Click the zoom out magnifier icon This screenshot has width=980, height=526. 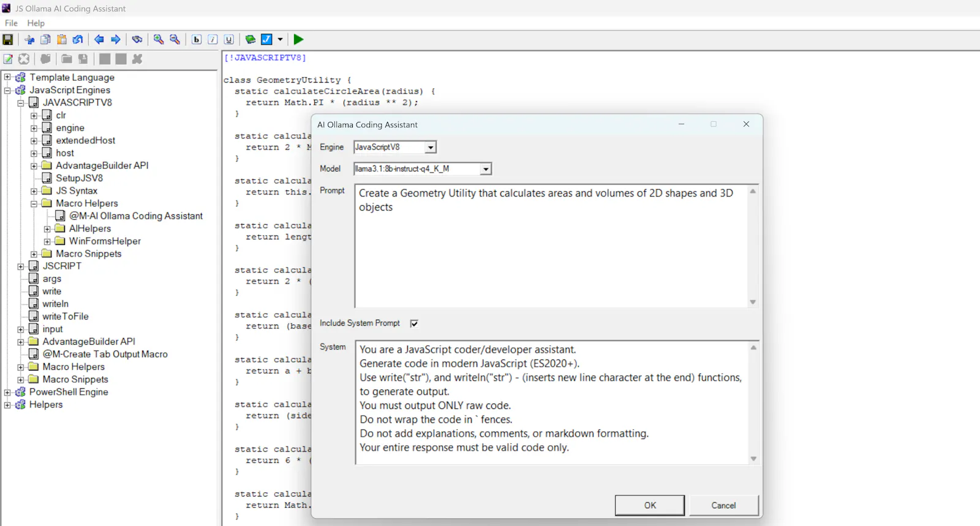click(175, 39)
